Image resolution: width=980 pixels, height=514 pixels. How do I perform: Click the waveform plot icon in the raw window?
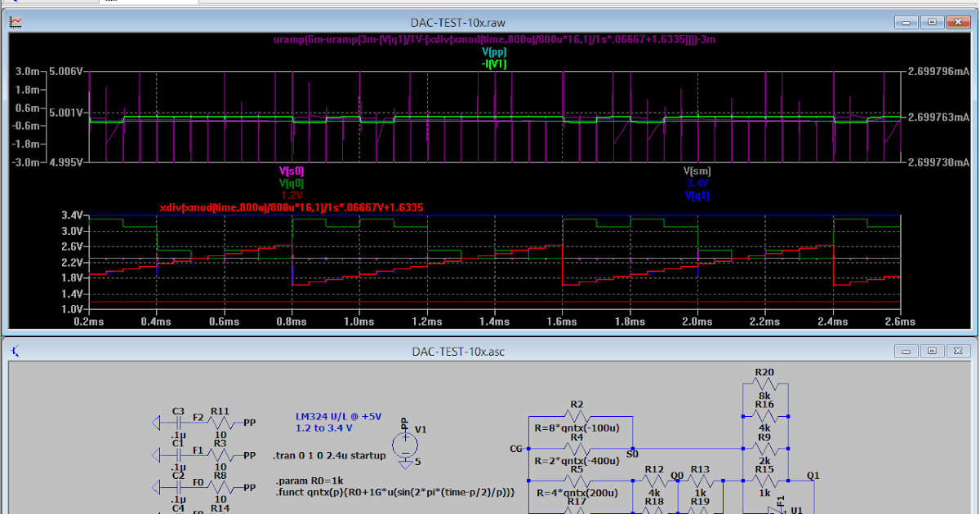click(x=15, y=22)
